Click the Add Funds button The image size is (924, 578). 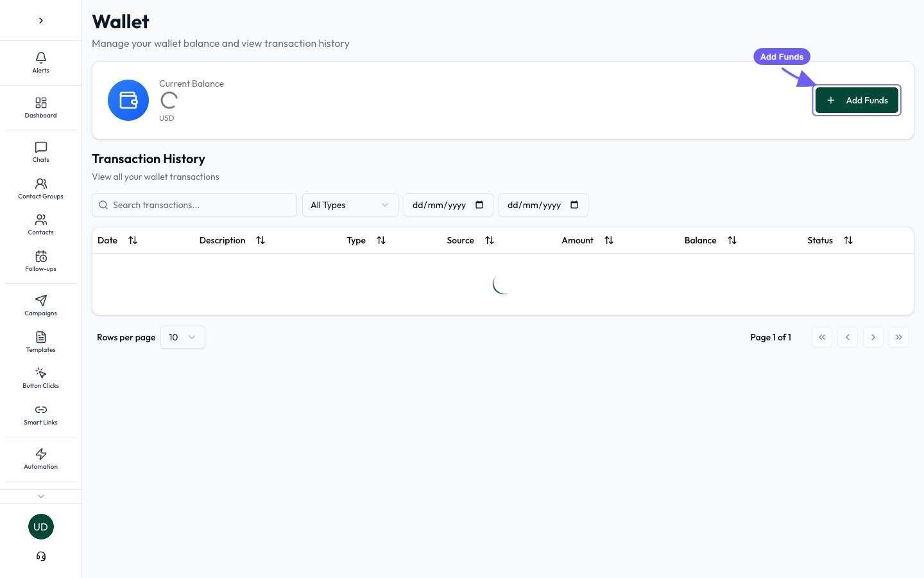(x=857, y=100)
